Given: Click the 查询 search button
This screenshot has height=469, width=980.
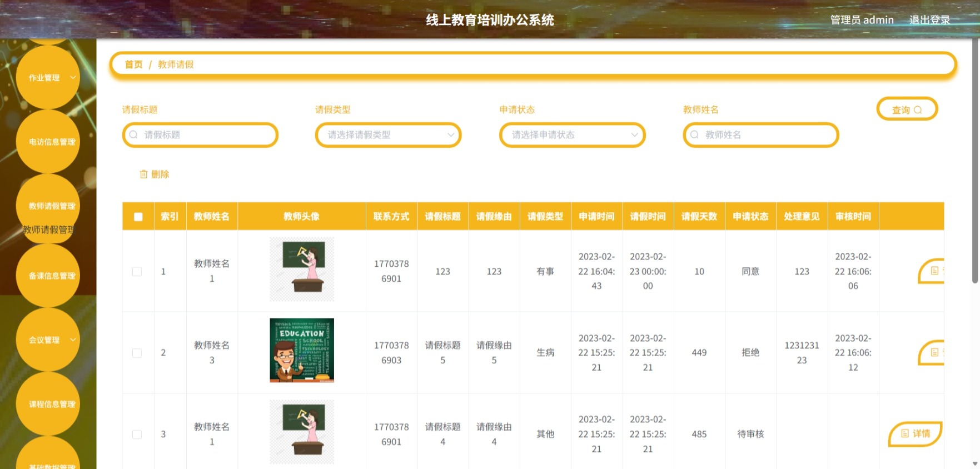Looking at the screenshot, I should (x=907, y=109).
